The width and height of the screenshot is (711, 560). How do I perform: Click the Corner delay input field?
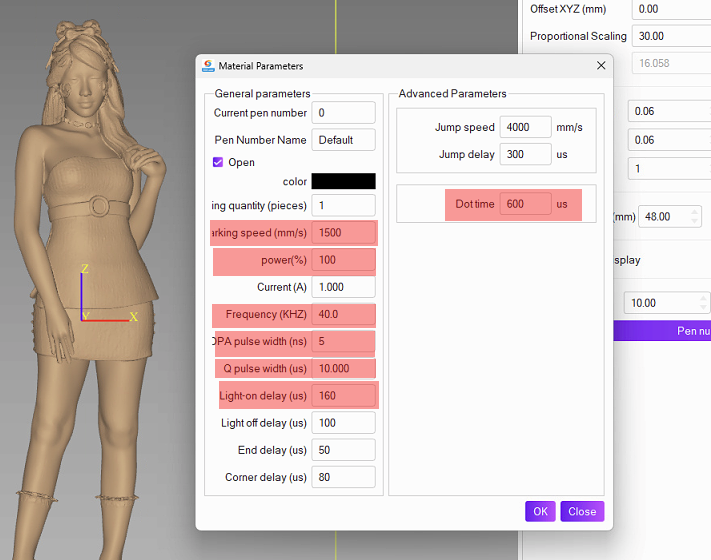343,477
